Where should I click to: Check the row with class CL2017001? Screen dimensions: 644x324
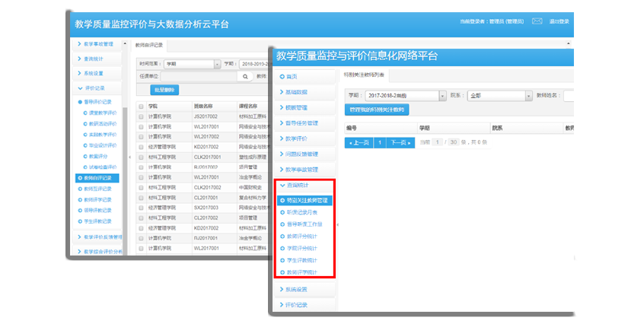coord(141,198)
